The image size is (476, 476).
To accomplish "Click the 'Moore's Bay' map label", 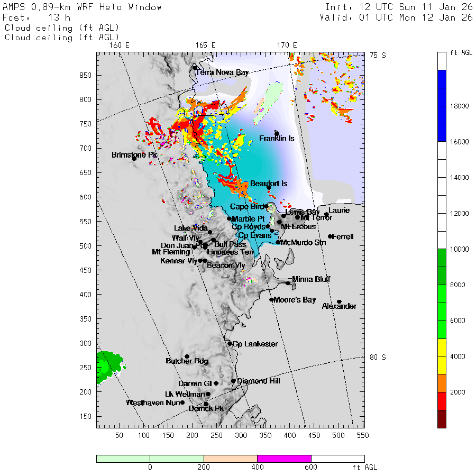I will [295, 300].
